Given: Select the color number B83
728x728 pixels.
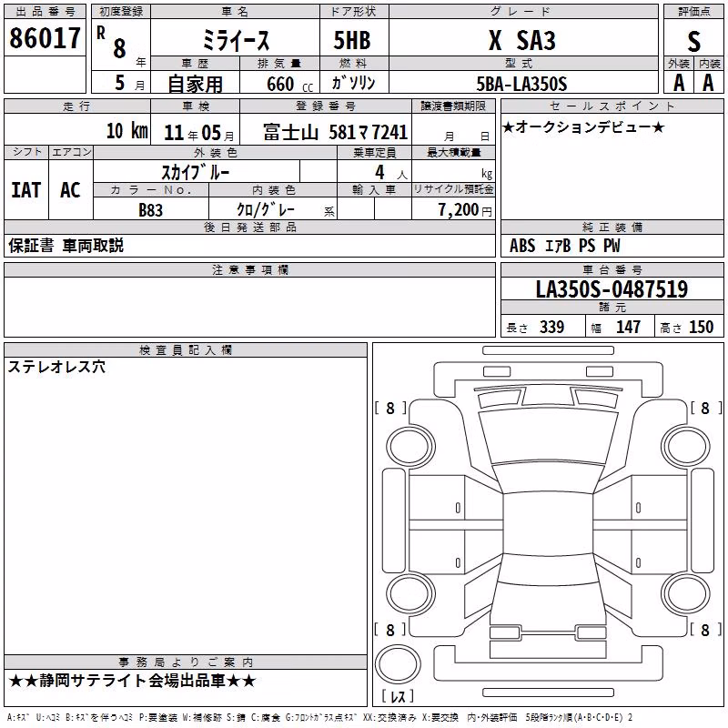Looking at the screenshot, I should point(151,210).
